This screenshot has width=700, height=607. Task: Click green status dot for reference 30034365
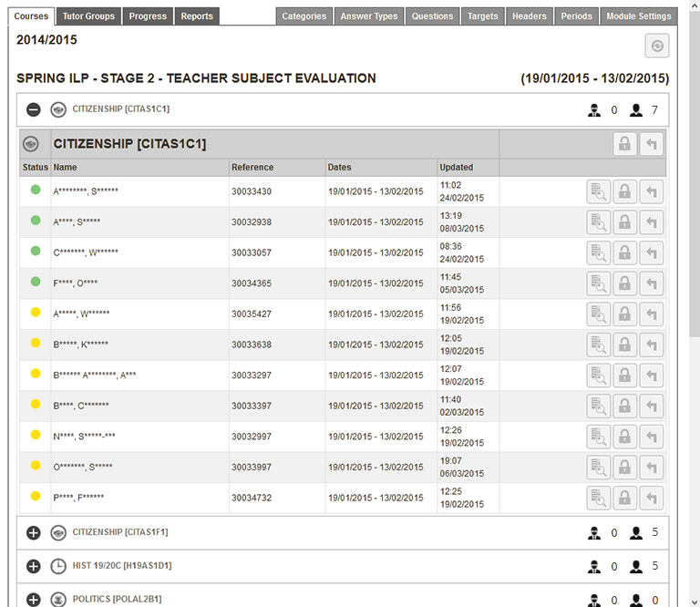pyautogui.click(x=36, y=283)
